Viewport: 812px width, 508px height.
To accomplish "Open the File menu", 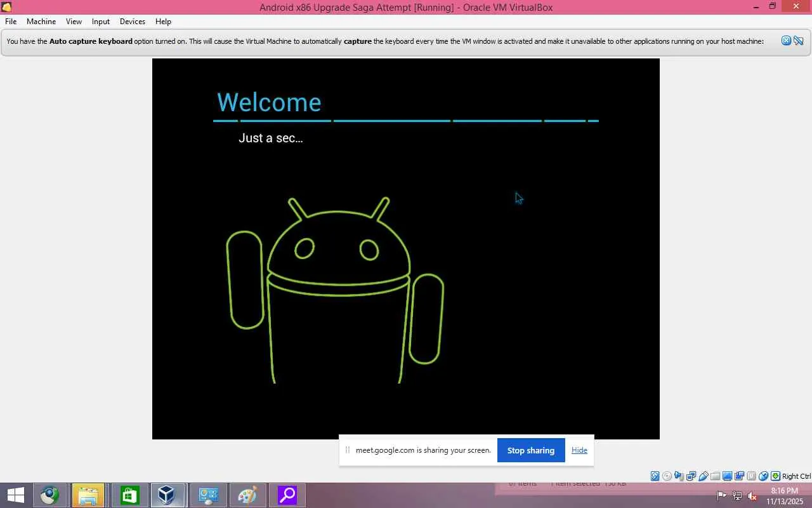I will point(11,22).
